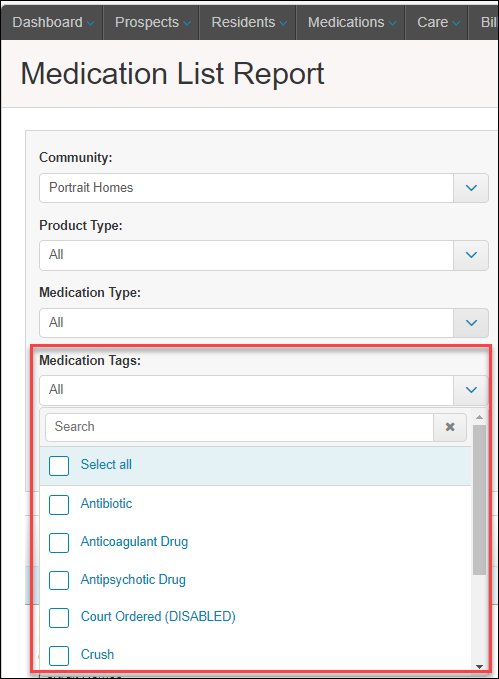Screen dimensions: 499x679
Task: Tick the Antibiotic checkbox
Action: click(59, 505)
